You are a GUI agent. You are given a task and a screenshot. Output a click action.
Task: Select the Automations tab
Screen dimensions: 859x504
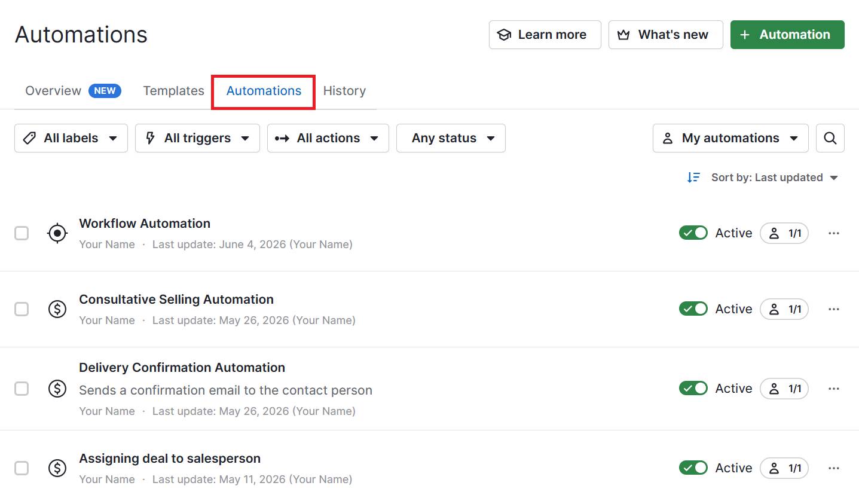point(264,91)
